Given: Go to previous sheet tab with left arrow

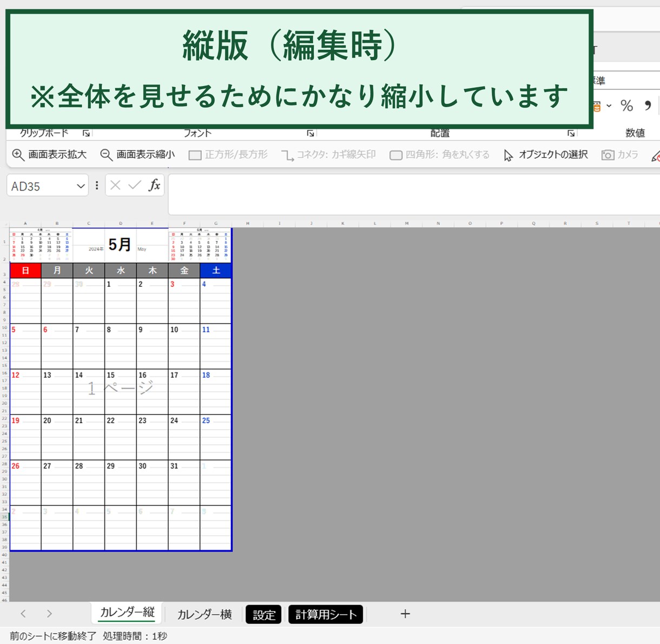Looking at the screenshot, I should pos(23,614).
